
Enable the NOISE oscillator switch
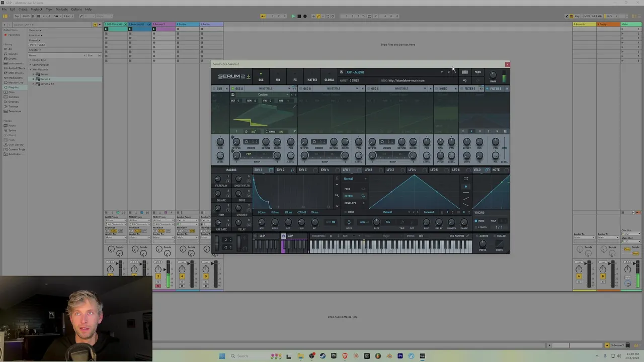coord(437,88)
